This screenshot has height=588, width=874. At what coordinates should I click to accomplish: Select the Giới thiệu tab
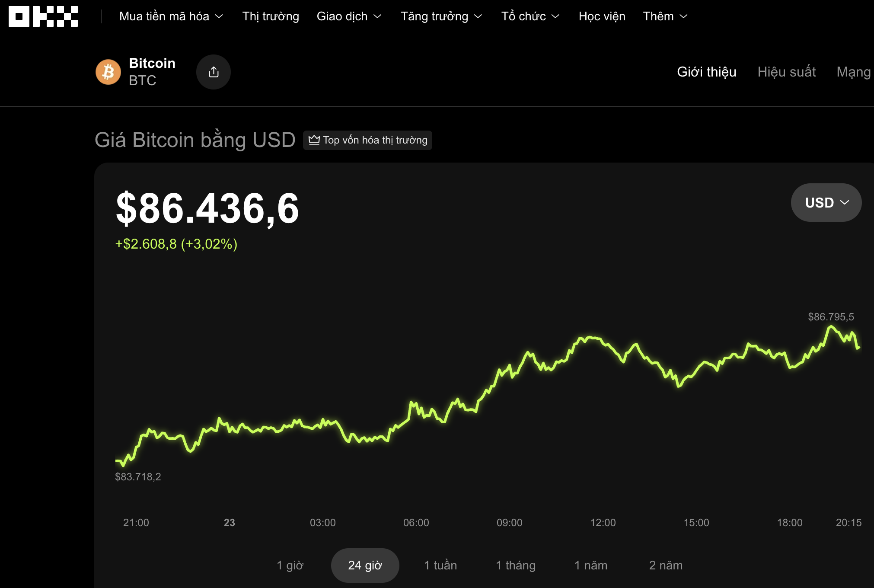click(x=706, y=72)
